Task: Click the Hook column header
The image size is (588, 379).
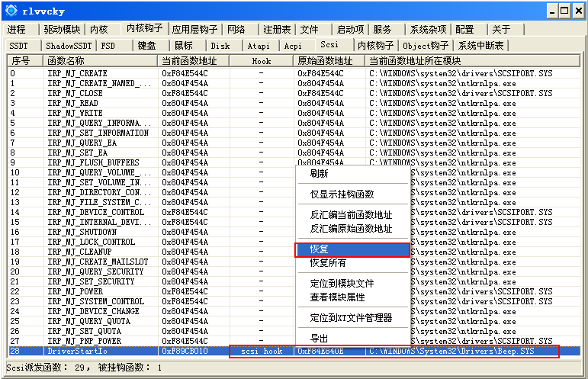Action: [x=262, y=60]
